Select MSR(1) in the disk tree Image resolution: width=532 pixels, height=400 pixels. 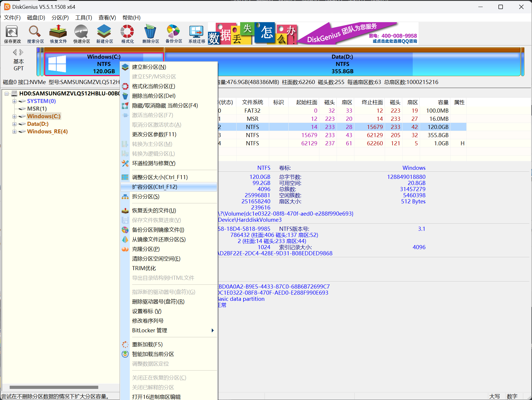37,109
